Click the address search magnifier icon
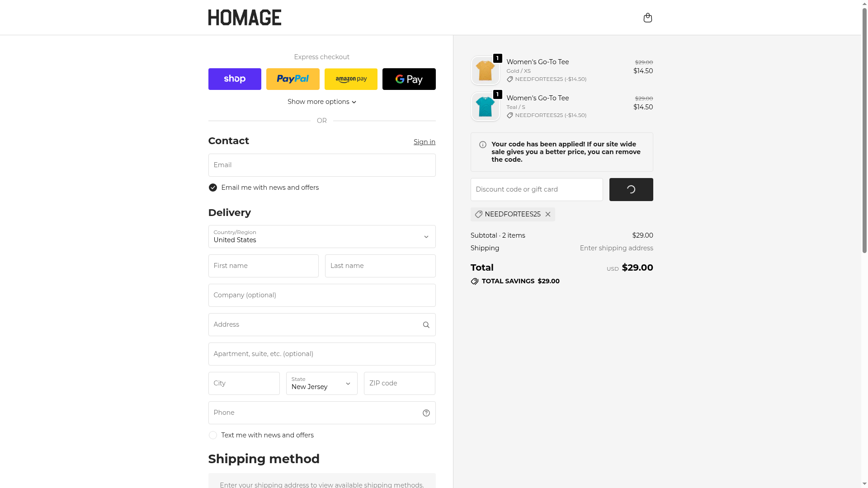 pyautogui.click(x=426, y=325)
